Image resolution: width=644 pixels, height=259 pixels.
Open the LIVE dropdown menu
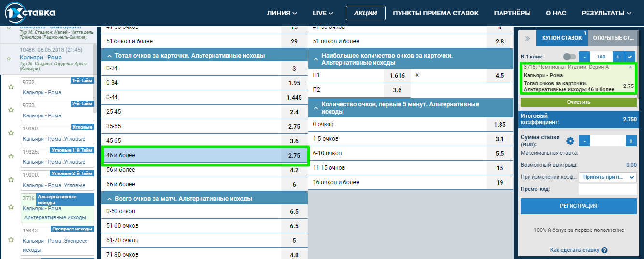pos(323,13)
